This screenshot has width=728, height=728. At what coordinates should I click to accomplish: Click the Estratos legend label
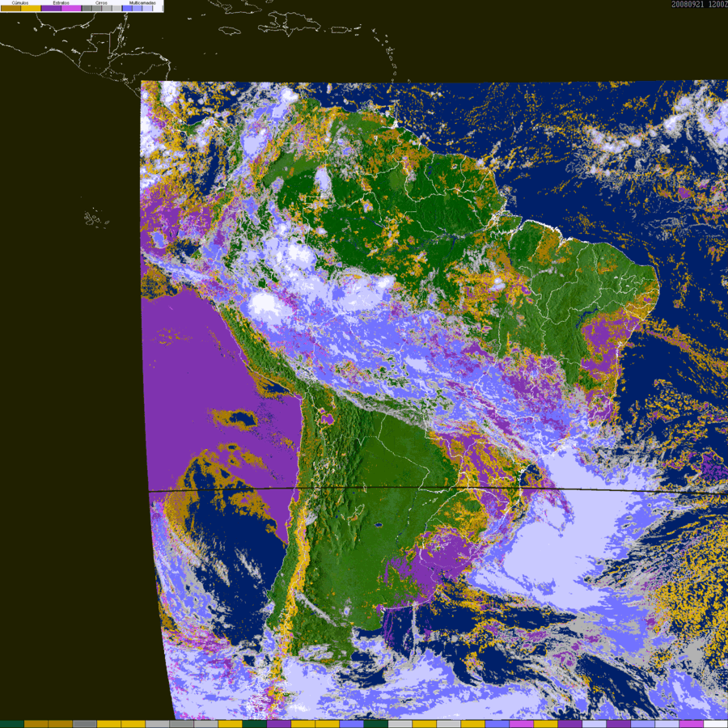tap(61, 2)
